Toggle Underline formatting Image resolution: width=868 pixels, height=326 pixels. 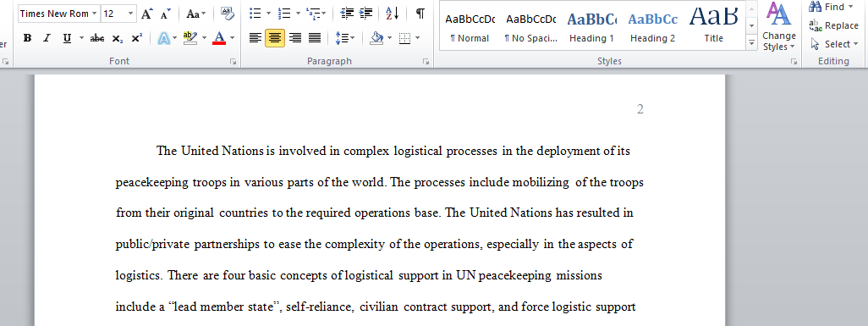point(67,38)
